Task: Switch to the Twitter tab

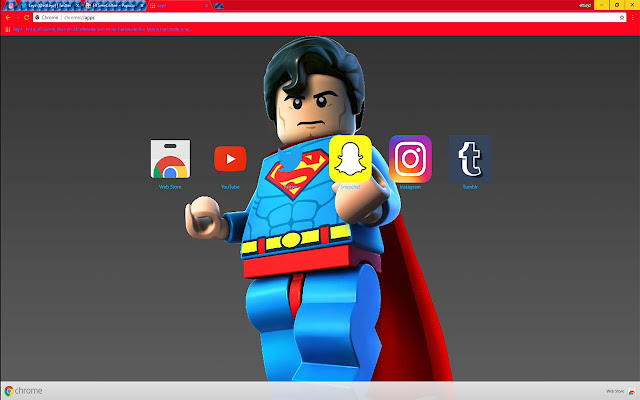Action: point(49,6)
